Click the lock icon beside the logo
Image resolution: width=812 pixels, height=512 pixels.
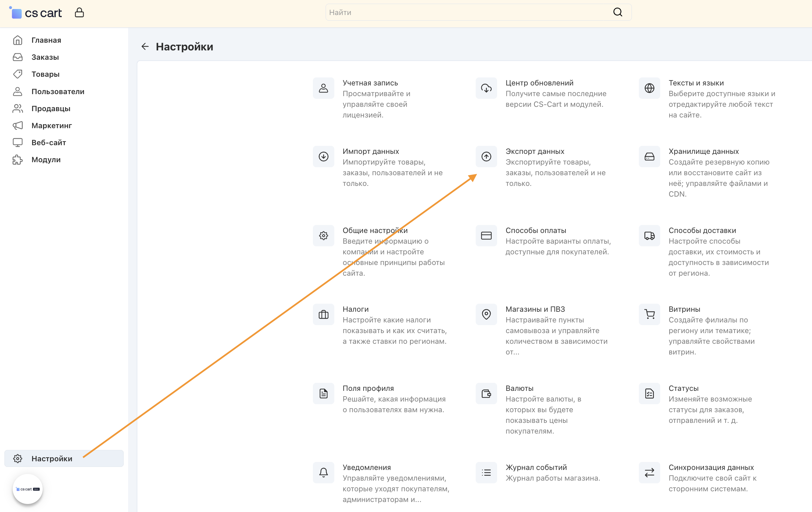[79, 13]
